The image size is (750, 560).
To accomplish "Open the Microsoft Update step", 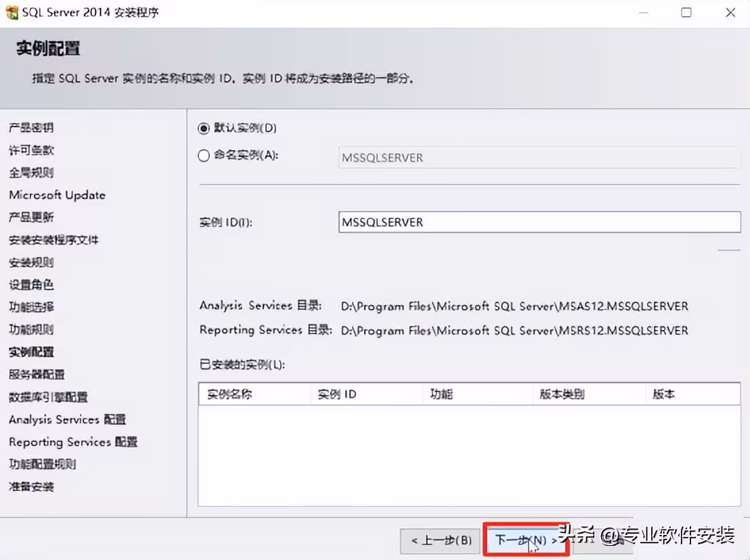I will pyautogui.click(x=58, y=195).
